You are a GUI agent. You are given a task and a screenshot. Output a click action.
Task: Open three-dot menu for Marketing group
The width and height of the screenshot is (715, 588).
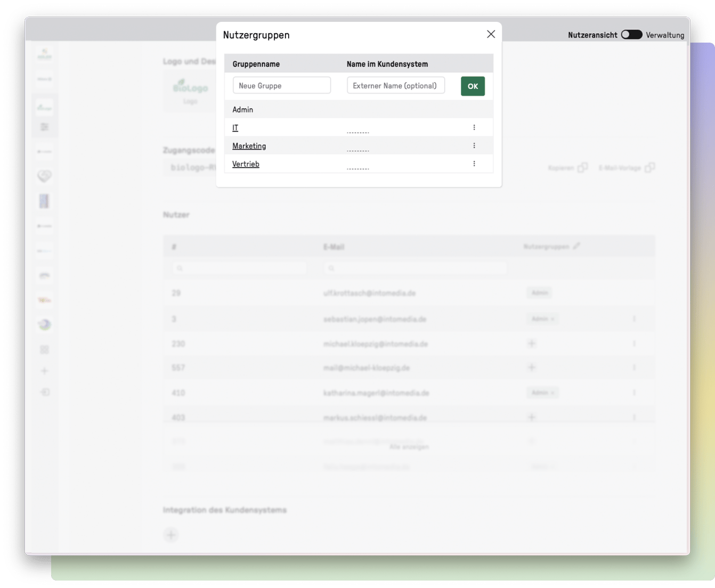point(474,145)
